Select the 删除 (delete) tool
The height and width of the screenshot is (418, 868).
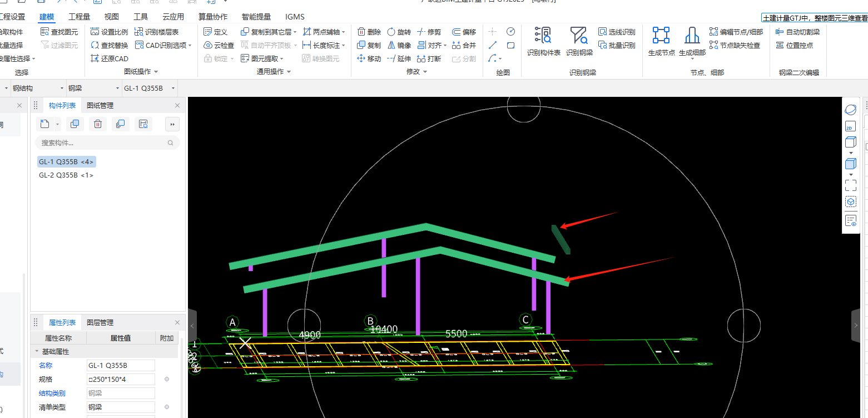(x=369, y=32)
